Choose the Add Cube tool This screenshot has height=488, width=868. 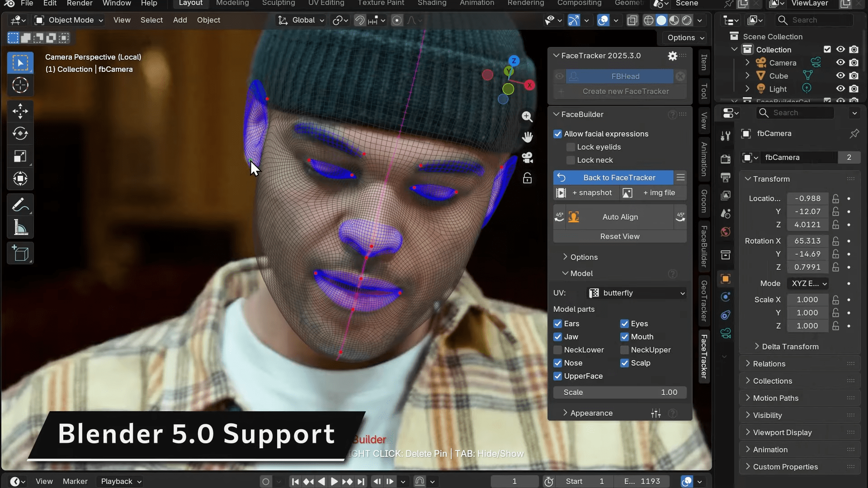[x=20, y=253]
